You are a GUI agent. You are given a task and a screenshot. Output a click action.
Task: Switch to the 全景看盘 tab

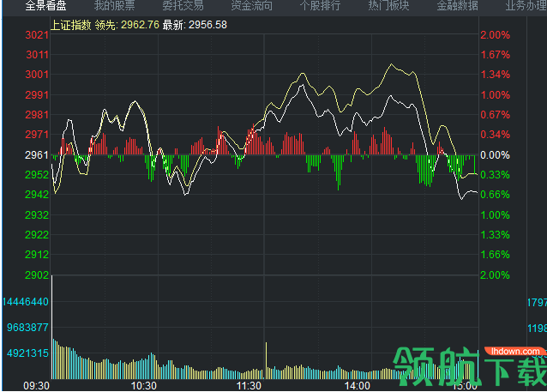(46, 6)
